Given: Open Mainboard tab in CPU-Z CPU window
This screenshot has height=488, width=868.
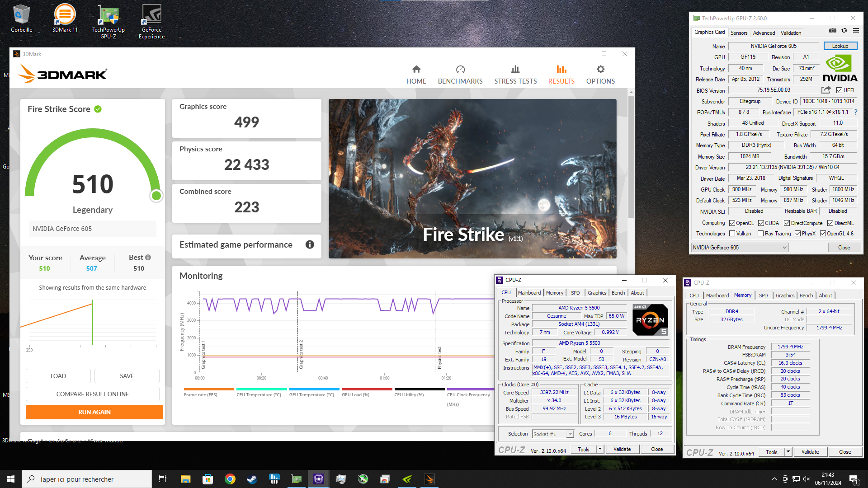Looking at the screenshot, I should (529, 293).
